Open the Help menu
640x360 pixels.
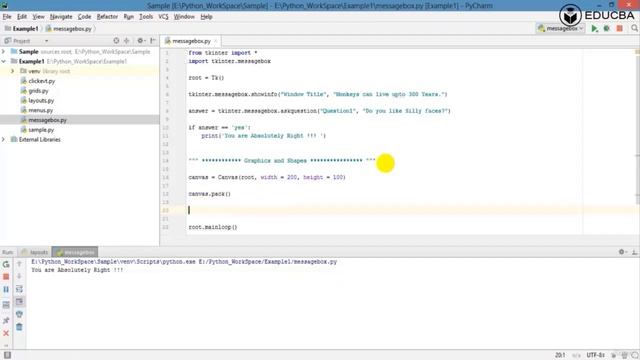[207, 17]
